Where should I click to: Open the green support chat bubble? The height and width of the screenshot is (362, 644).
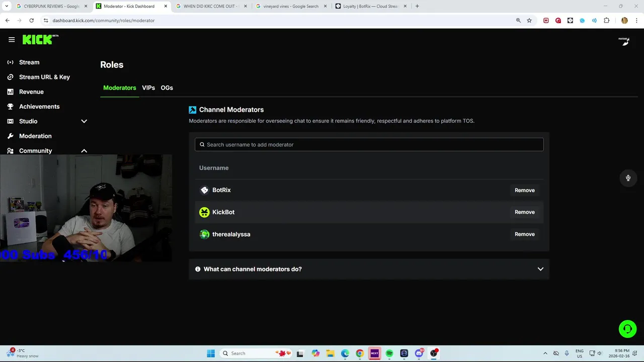pos(627,329)
